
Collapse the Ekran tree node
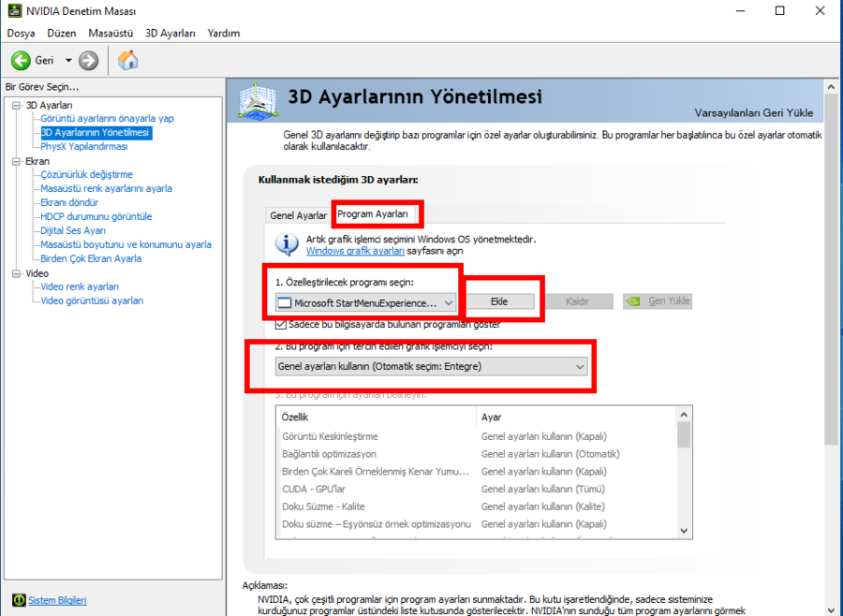click(17, 161)
